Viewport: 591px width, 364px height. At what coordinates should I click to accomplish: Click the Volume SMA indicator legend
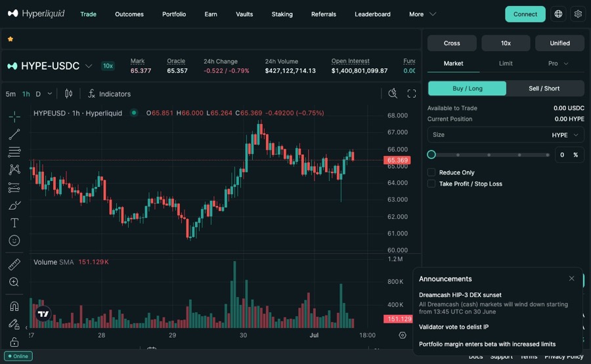tap(71, 262)
